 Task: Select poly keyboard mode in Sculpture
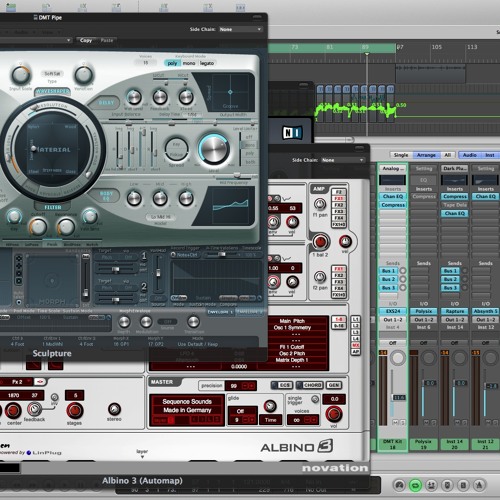[172, 63]
